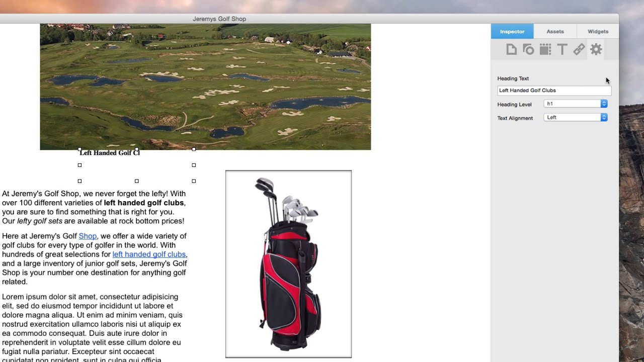This screenshot has width=644, height=362.
Task: Click the bottom-right resize handle of heading box
Action: tap(194, 181)
